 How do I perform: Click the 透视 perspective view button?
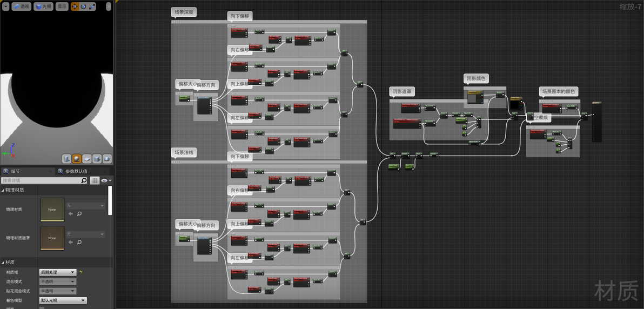coord(22,6)
